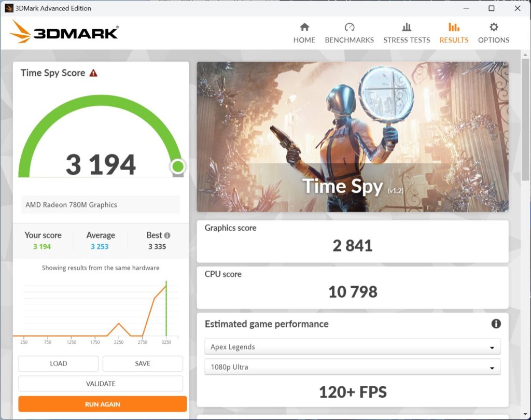Click VALIDATE to verify the result
Viewport: 531px width, 420px height.
[101, 384]
